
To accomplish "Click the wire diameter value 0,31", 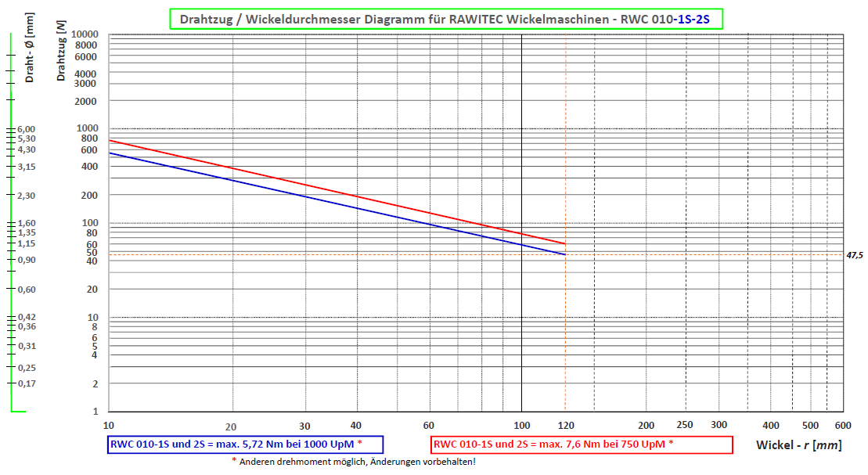I will [x=26, y=346].
